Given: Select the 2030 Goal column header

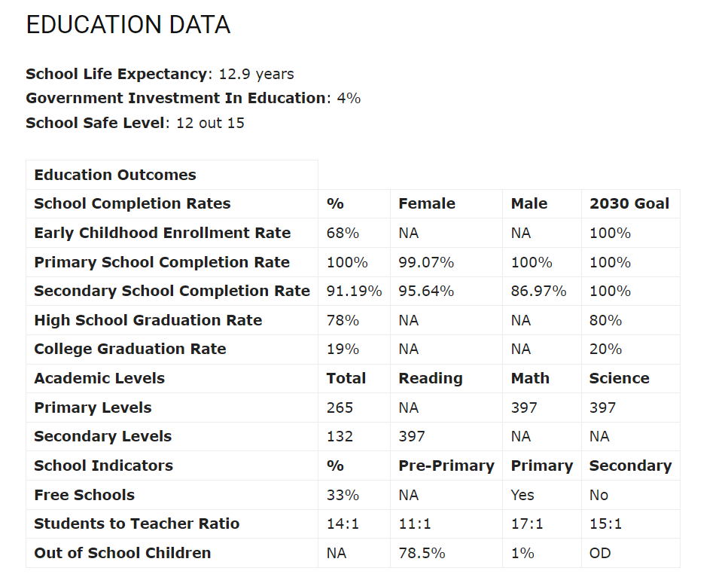Looking at the screenshot, I should [629, 203].
